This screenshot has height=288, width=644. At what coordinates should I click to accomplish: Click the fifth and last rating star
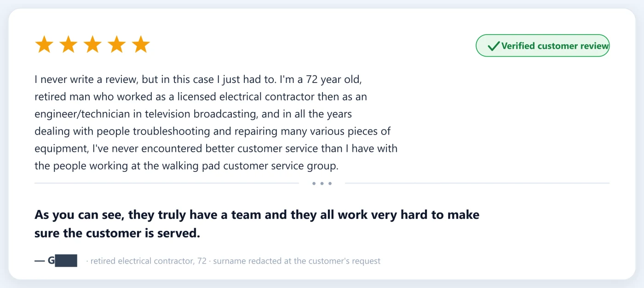(x=141, y=45)
